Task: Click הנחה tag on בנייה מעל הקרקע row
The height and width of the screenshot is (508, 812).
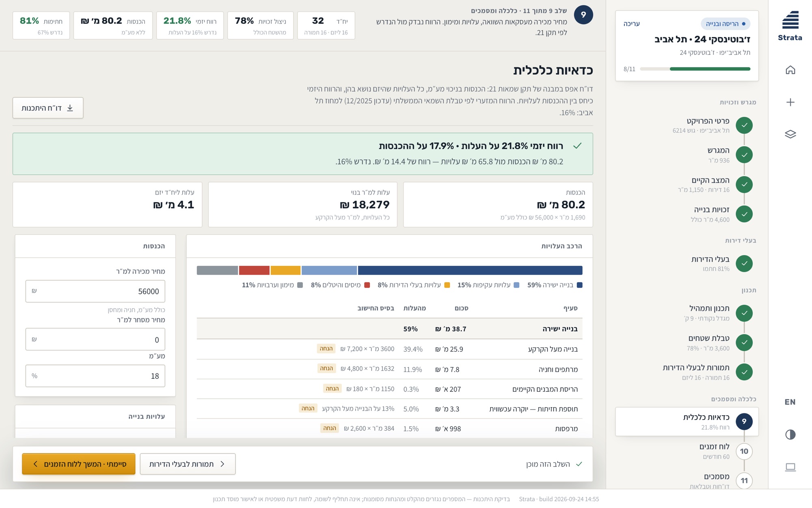Action: tap(326, 349)
